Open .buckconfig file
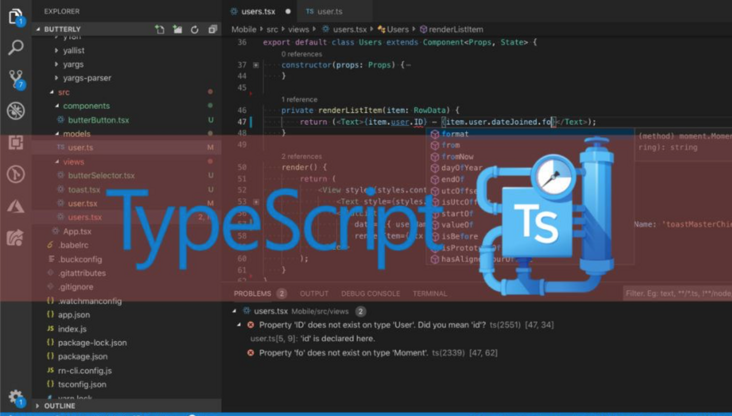The image size is (732, 416). (80, 259)
